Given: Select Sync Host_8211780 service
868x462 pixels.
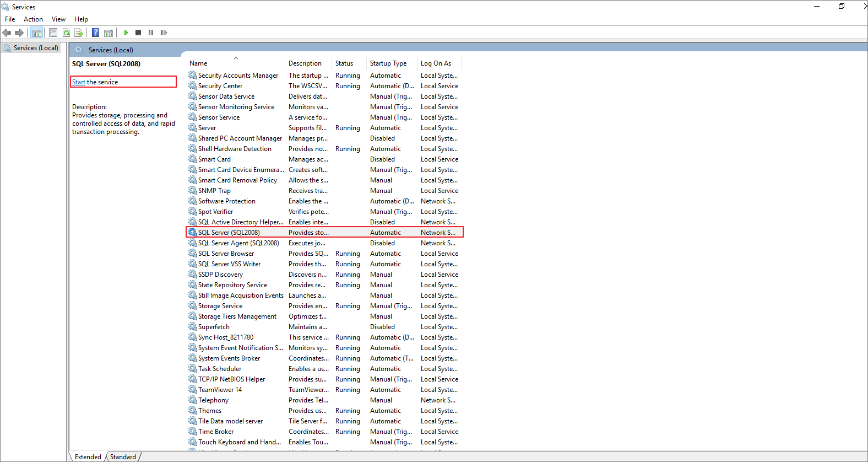Looking at the screenshot, I should pyautogui.click(x=226, y=337).
